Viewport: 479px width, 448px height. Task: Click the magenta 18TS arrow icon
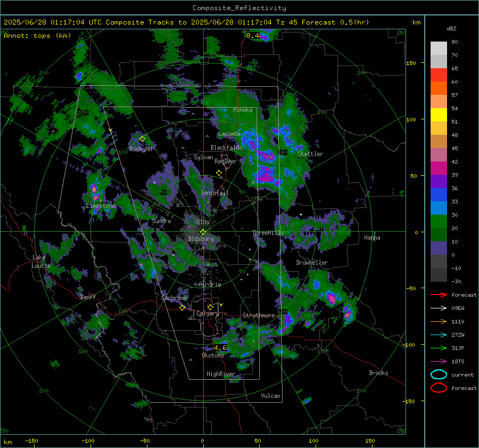439,362
